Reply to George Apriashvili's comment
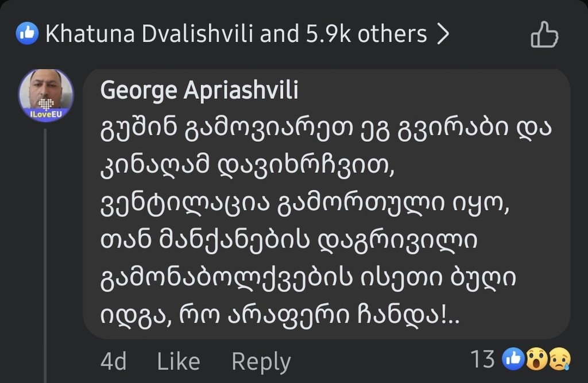This screenshot has width=588, height=383. click(261, 361)
